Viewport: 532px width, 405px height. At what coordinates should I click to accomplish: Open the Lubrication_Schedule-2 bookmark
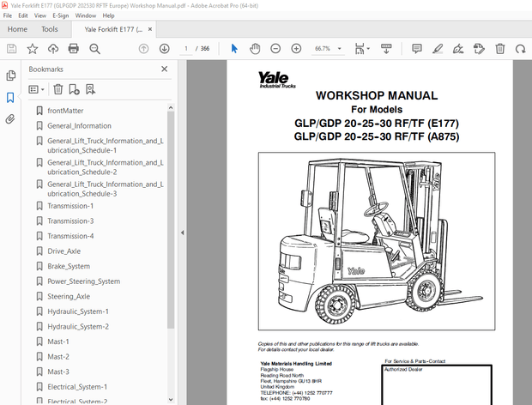(x=106, y=167)
